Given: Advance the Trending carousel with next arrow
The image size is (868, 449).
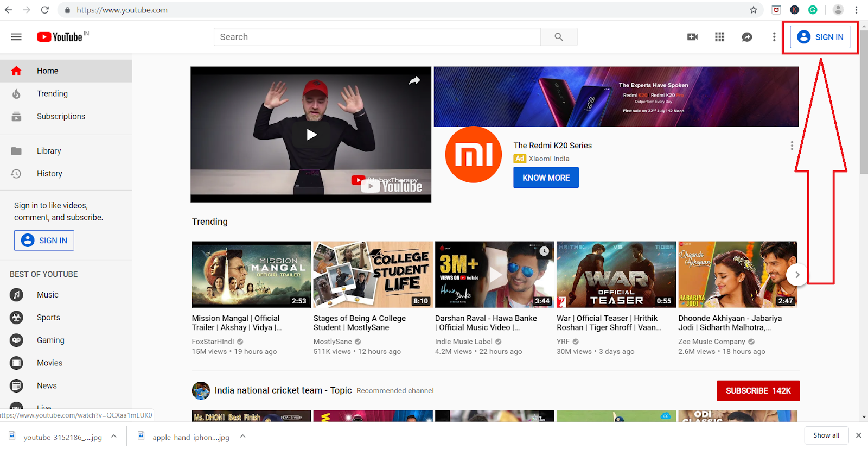Looking at the screenshot, I should point(797,275).
